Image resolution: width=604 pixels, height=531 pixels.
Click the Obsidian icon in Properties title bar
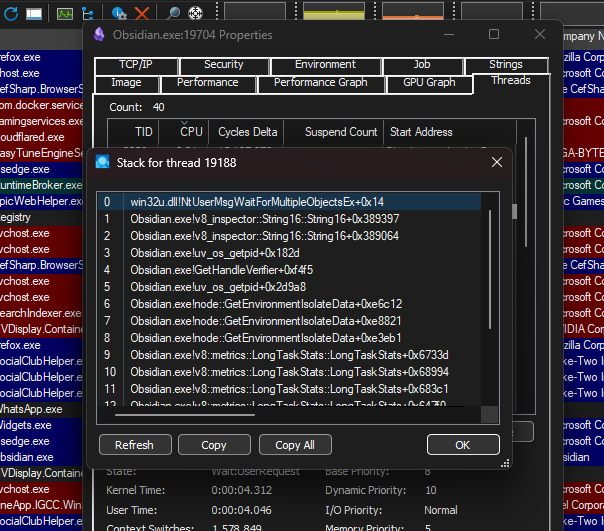99,35
